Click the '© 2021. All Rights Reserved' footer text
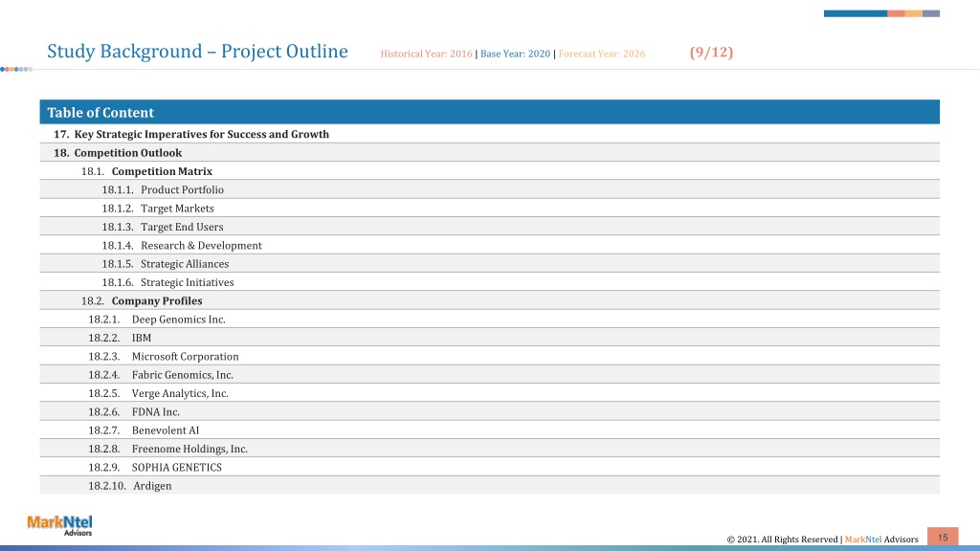Viewport: 980px width, 551px height. click(x=782, y=540)
